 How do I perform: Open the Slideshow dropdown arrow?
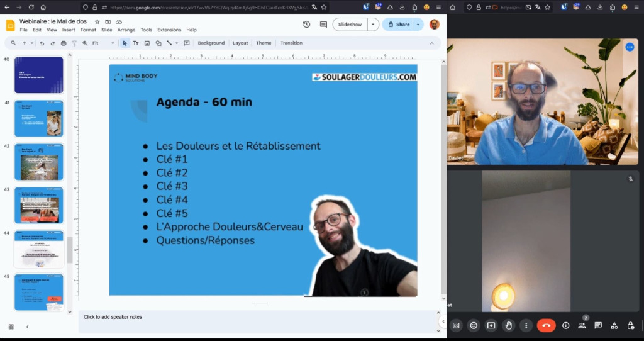tap(374, 25)
